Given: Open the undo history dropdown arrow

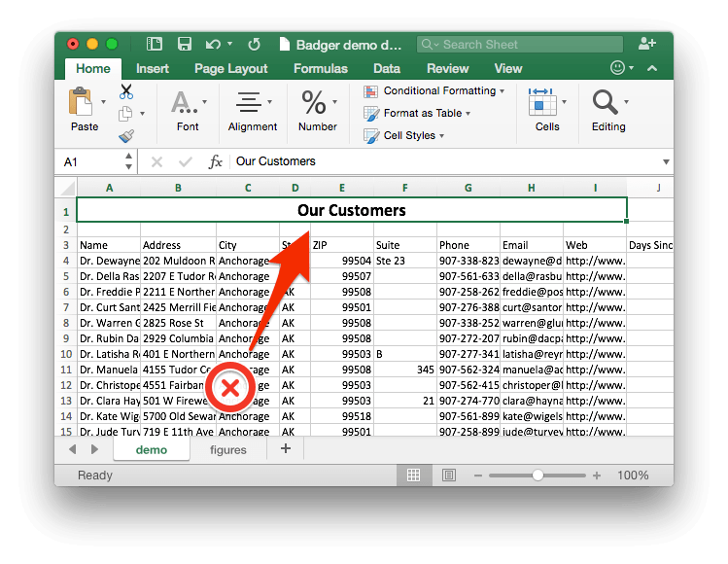Looking at the screenshot, I should click(x=229, y=44).
